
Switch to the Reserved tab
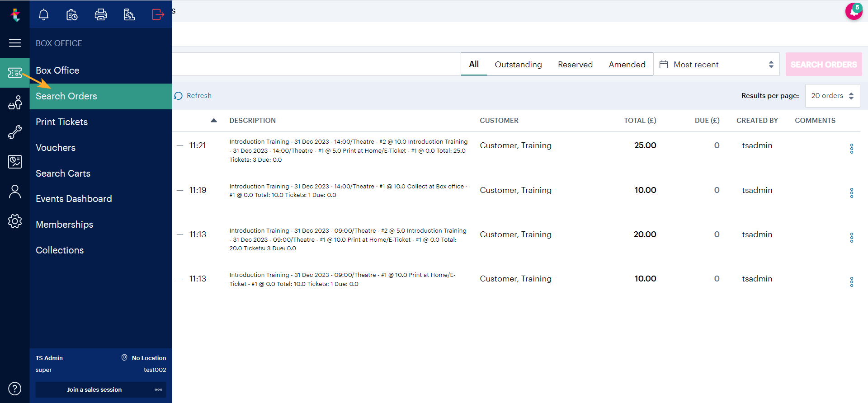pos(575,64)
